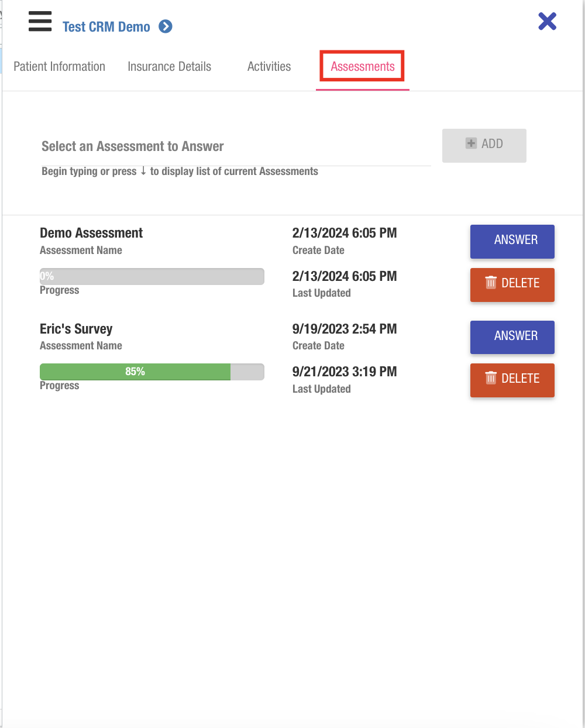Screen dimensions: 585x728
Task: Delete the Demo Assessment
Action: [x=512, y=284]
